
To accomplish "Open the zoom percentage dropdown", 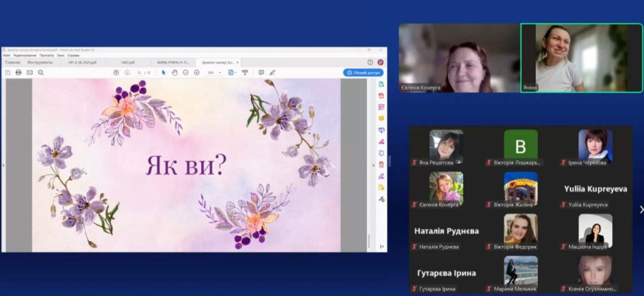I will (x=219, y=72).
